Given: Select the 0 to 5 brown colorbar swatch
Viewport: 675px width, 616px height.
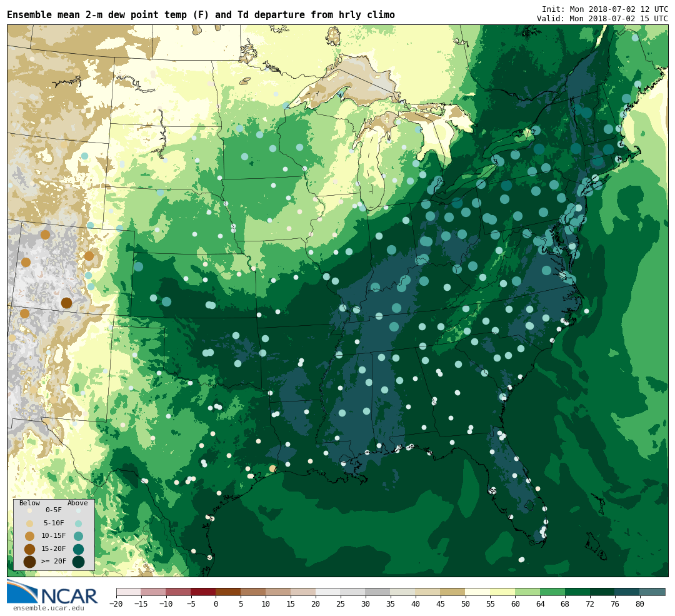Looking at the screenshot, I should [x=229, y=592].
